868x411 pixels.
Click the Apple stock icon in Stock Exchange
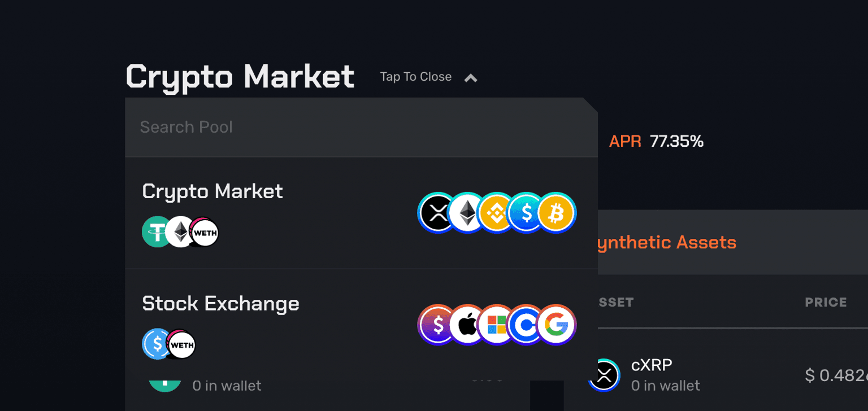coord(466,325)
